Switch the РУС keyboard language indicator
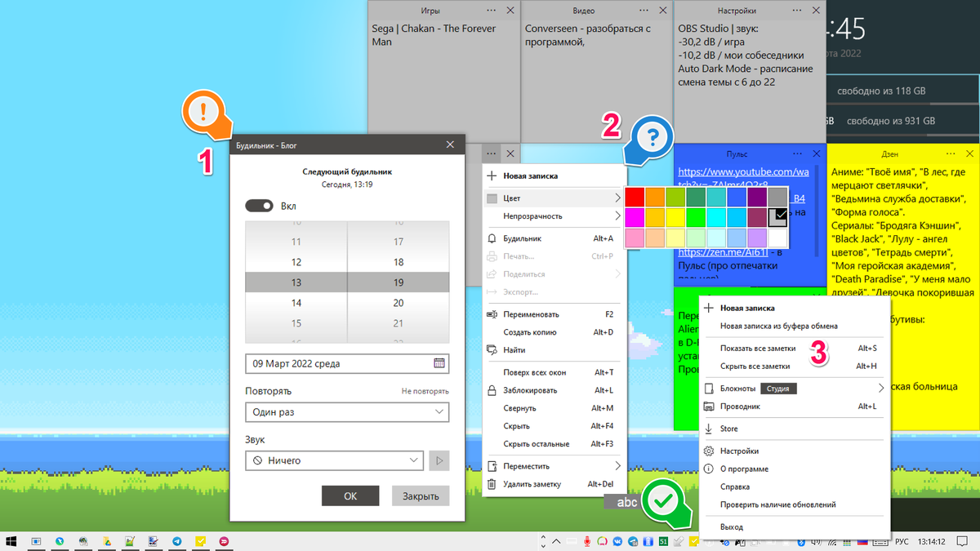 point(902,542)
